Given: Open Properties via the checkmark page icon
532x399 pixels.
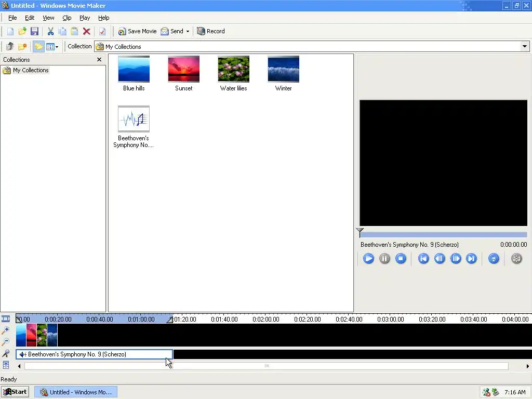Looking at the screenshot, I should click(x=102, y=31).
